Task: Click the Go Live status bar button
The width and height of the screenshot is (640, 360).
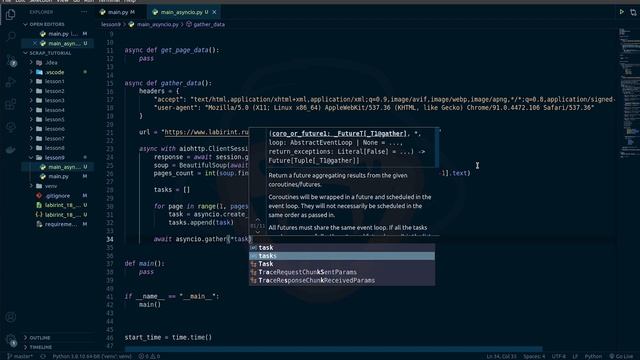Action: (621, 356)
